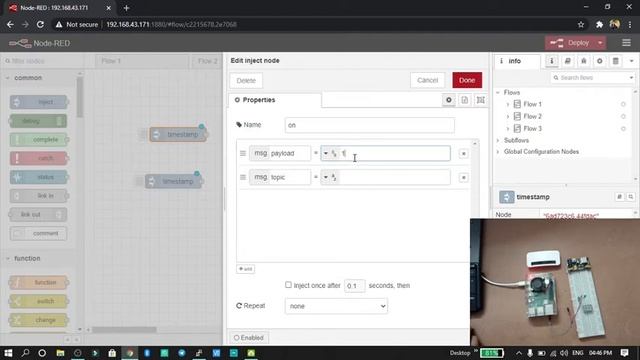The height and width of the screenshot is (360, 640).
Task: Open File Explorer from the taskbar
Action: (60, 353)
